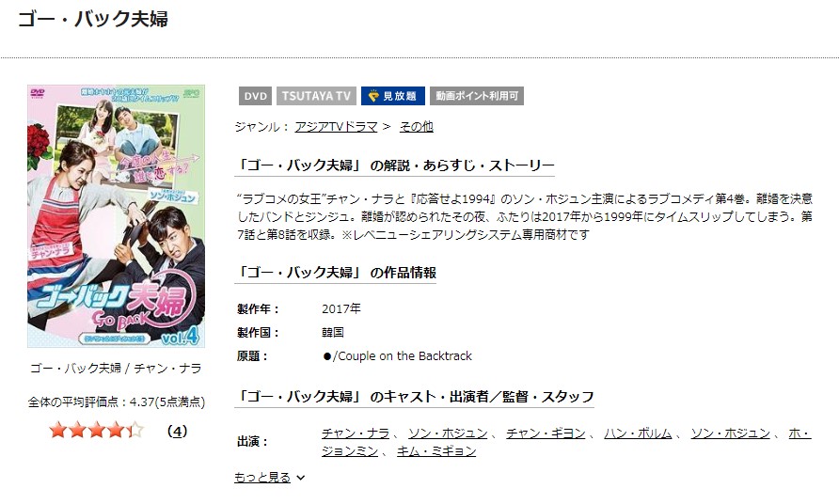This screenshot has width=839, height=504.
Task: Open cast link チャン・ギヨン
Action: [x=546, y=433]
